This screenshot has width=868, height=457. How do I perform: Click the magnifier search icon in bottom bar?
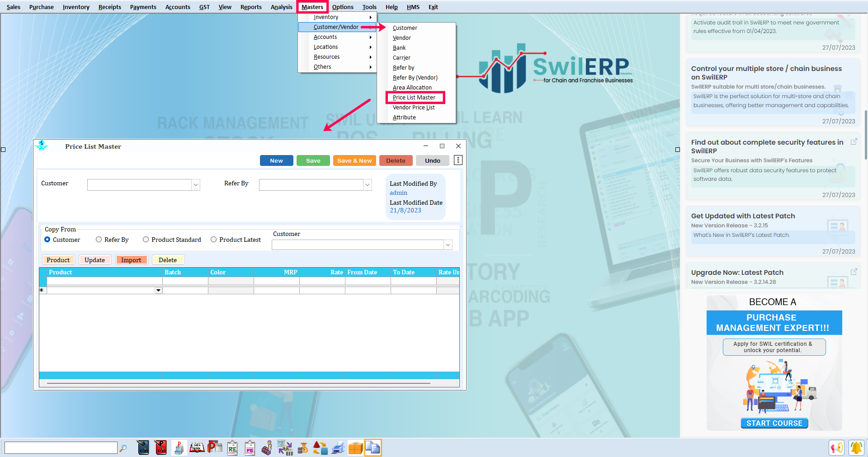[x=123, y=448]
